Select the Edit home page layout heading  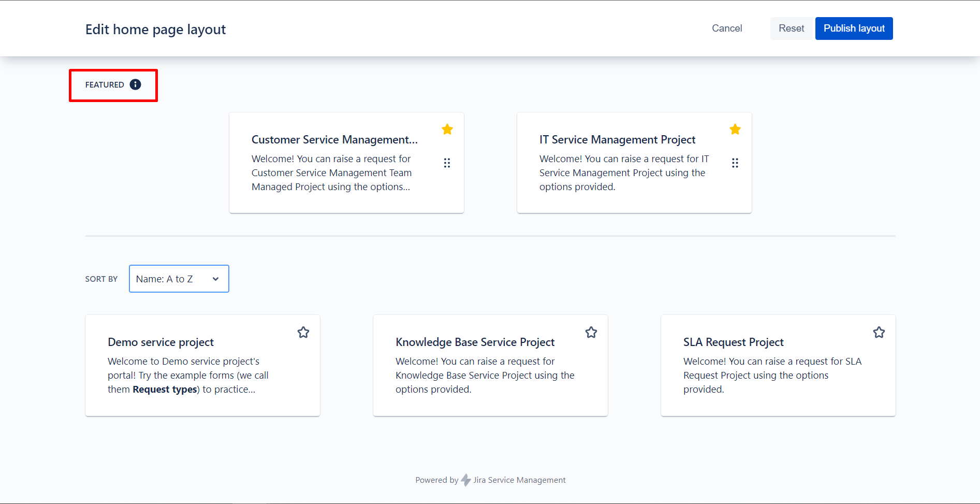tap(155, 29)
